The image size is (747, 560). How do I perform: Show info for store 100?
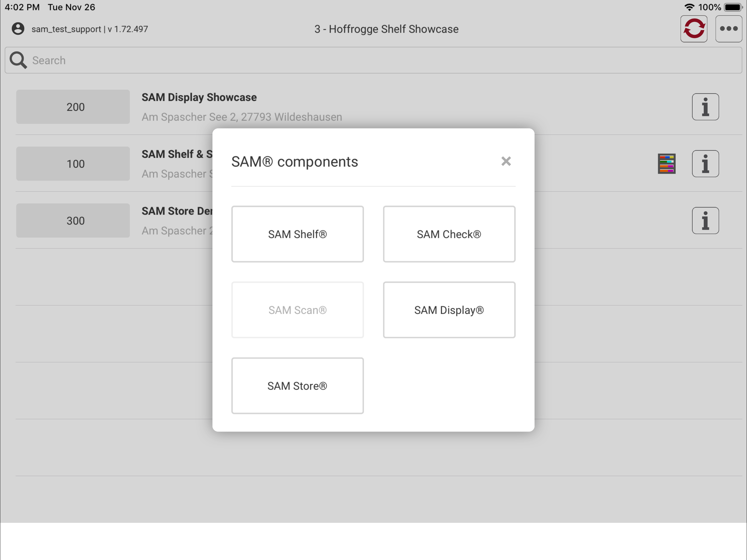coord(705,164)
